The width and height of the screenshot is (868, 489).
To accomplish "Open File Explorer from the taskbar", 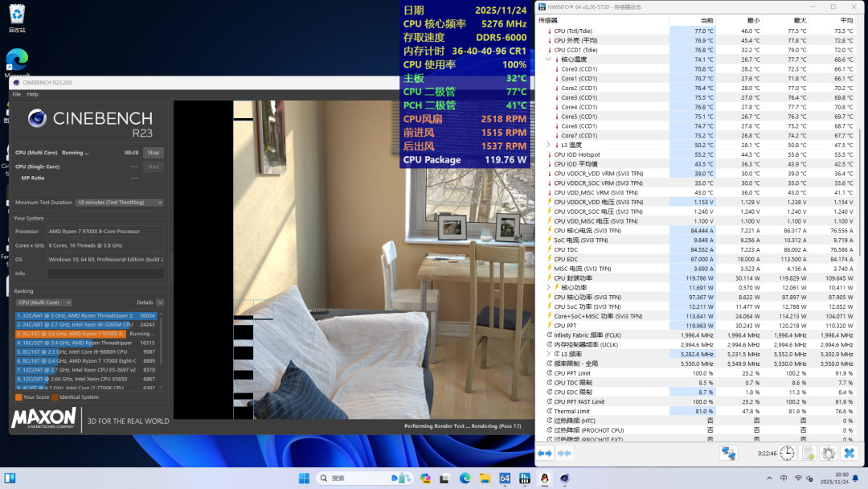I will pos(485,478).
